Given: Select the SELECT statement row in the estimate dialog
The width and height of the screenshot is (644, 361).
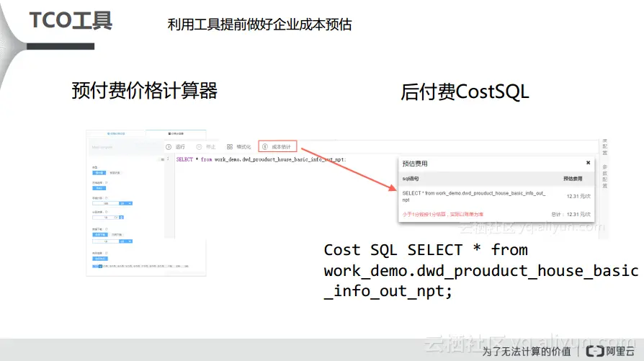Looking at the screenshot, I should coord(496,196).
